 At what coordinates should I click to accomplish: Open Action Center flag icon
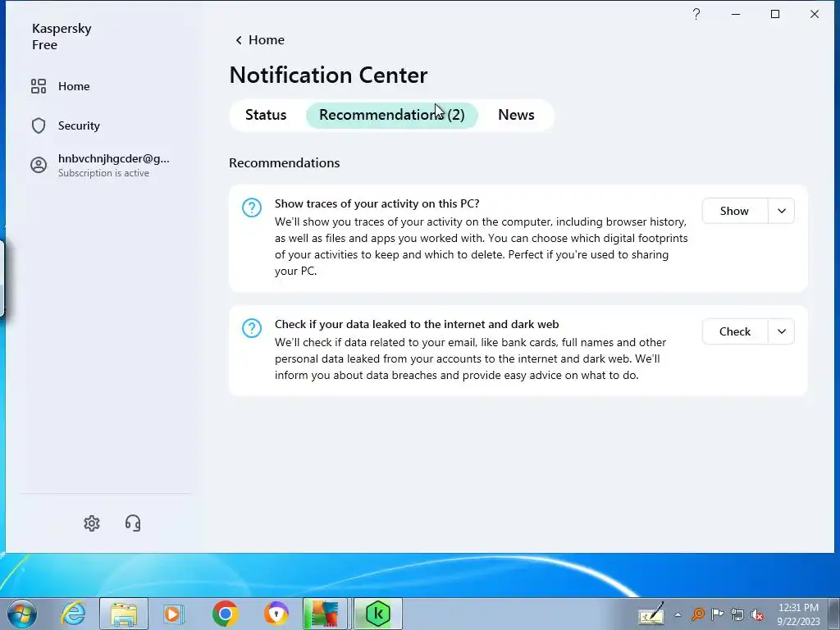point(717,614)
